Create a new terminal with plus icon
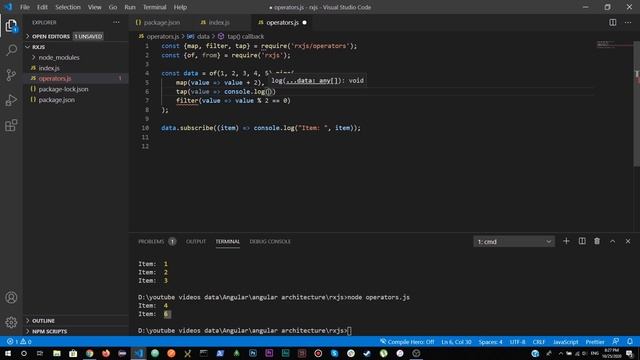Image resolution: width=640 pixels, height=360 pixels. 566,241
